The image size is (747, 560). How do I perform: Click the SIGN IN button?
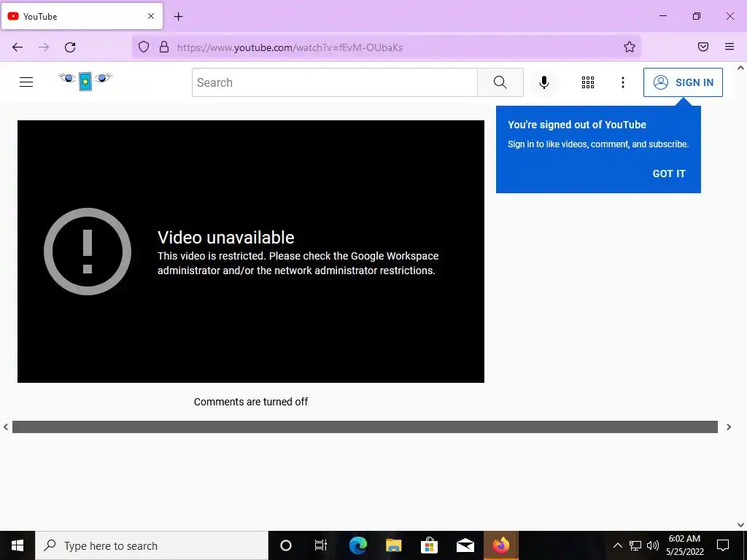[683, 82]
